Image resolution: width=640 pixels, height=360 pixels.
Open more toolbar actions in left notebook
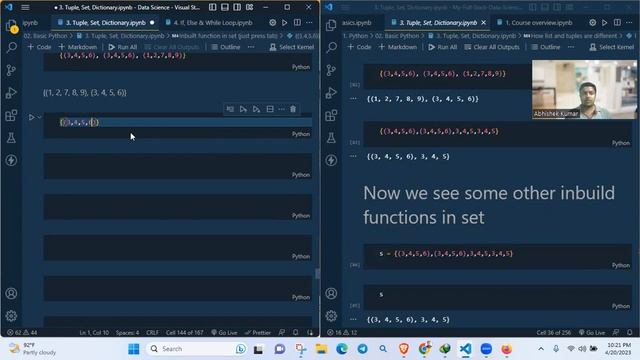coord(251,47)
